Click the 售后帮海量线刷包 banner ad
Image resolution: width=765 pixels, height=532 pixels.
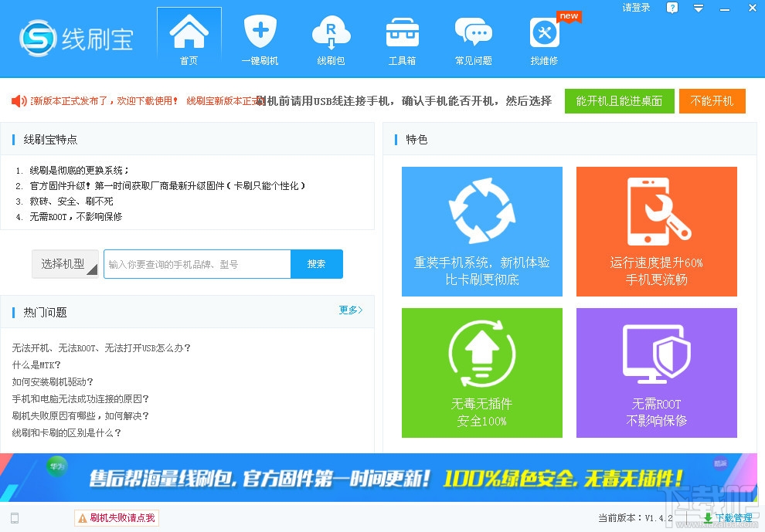tap(379, 477)
